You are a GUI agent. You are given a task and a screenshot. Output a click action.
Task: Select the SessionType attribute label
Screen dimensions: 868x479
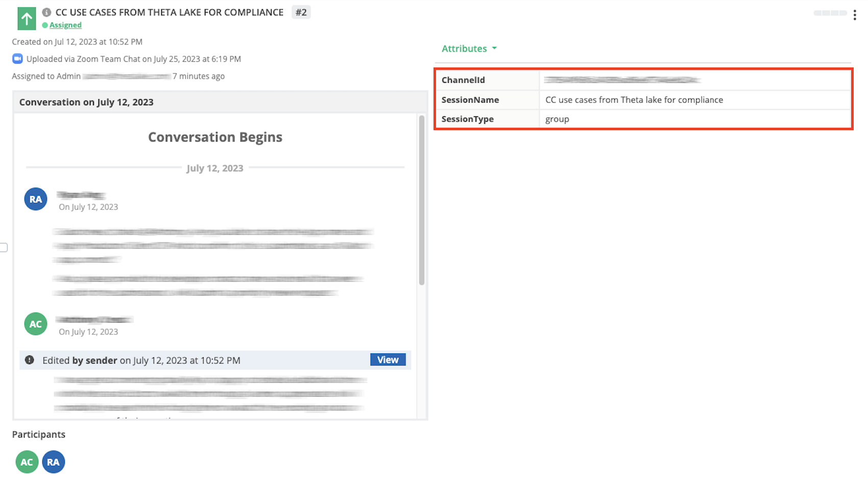[468, 119]
